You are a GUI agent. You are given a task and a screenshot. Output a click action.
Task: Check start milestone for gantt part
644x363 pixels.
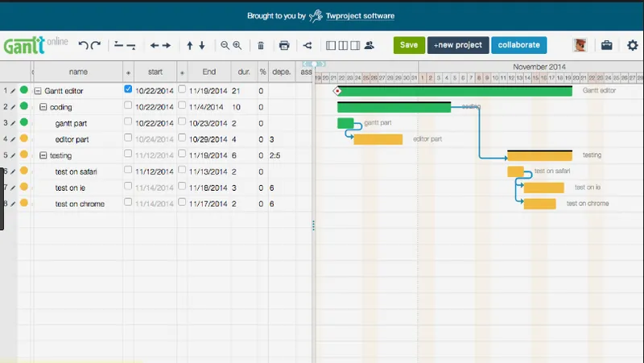pyautogui.click(x=128, y=122)
